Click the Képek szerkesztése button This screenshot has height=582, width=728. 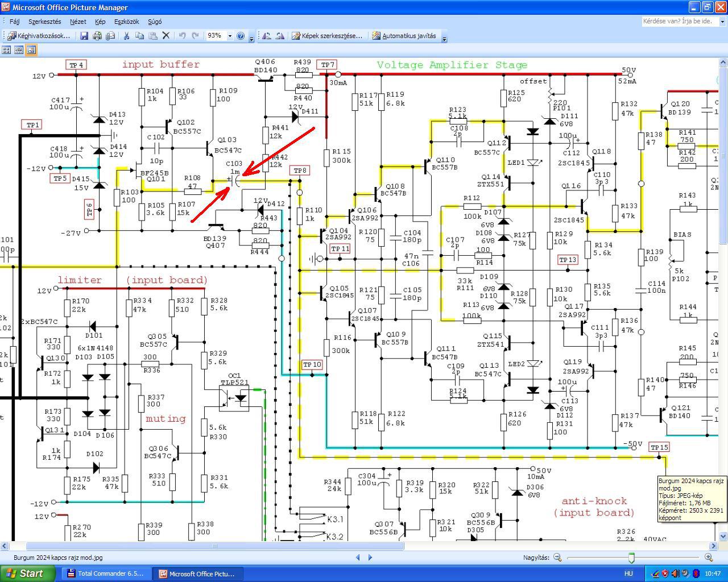point(327,36)
